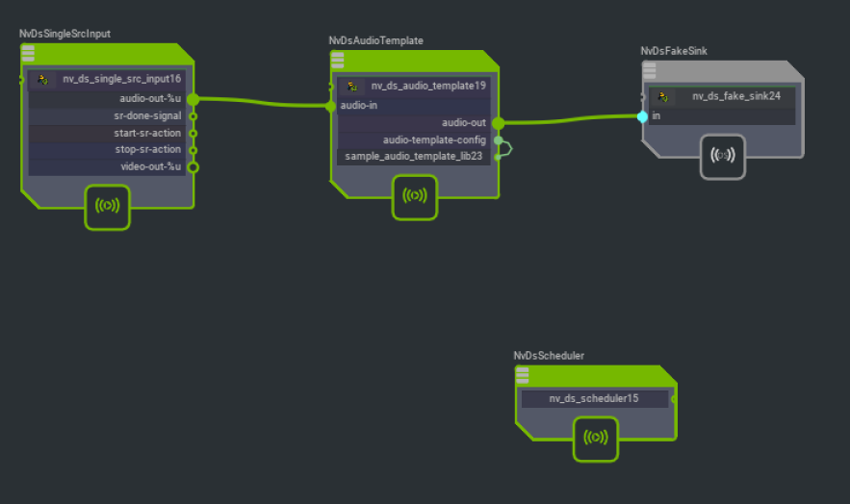Click component icon beside nv_ds_audio_template19
850x504 pixels.
352,87
